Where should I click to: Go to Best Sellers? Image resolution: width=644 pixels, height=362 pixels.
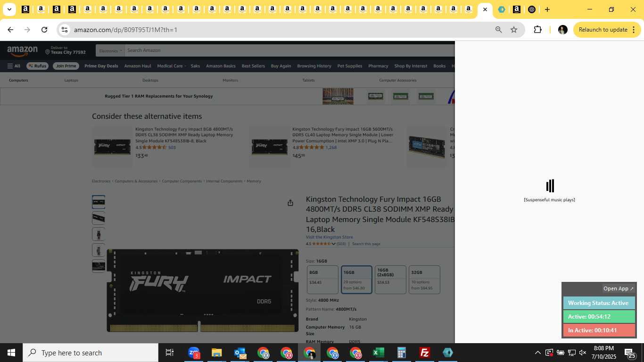point(253,66)
